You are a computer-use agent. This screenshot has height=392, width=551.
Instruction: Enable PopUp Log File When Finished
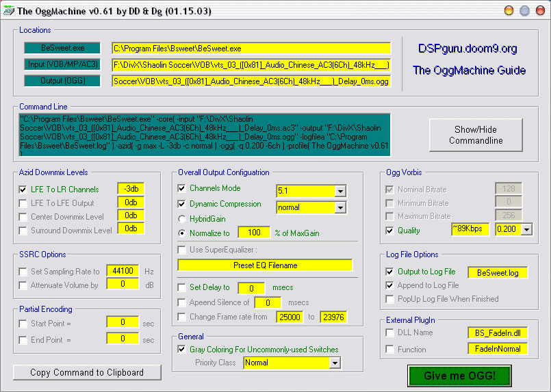pos(389,299)
